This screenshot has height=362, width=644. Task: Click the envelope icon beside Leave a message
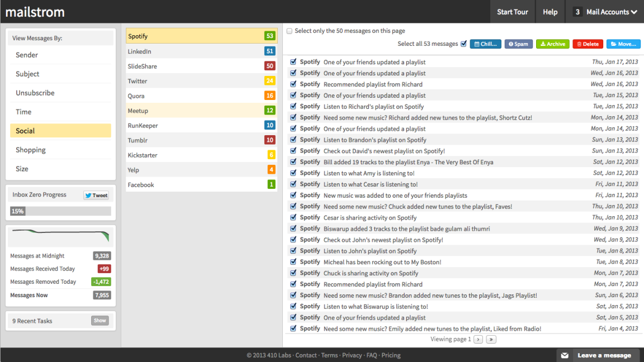tap(565, 355)
